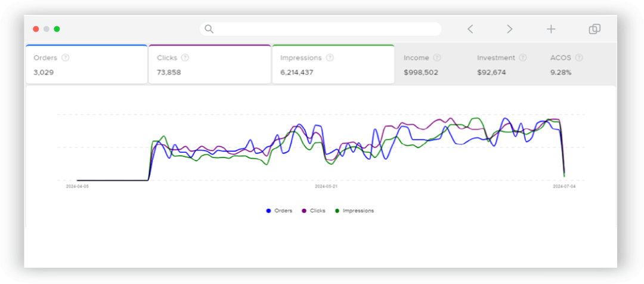Image resolution: width=644 pixels, height=284 pixels.
Task: Click the browser forward arrow
Action: click(x=509, y=29)
